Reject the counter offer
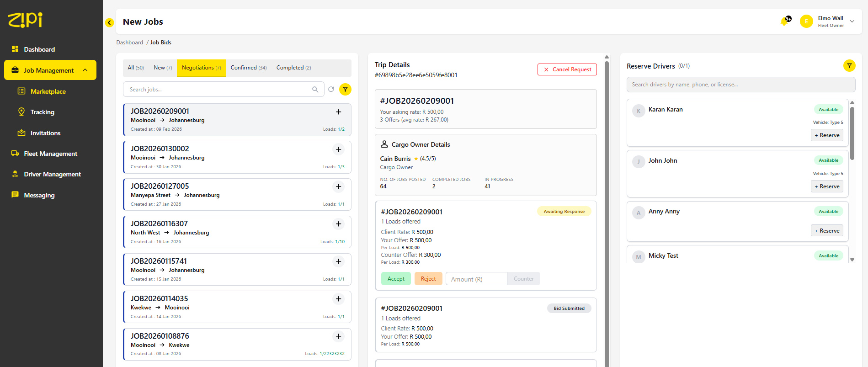Screen dimensions: 868x367 428,279
